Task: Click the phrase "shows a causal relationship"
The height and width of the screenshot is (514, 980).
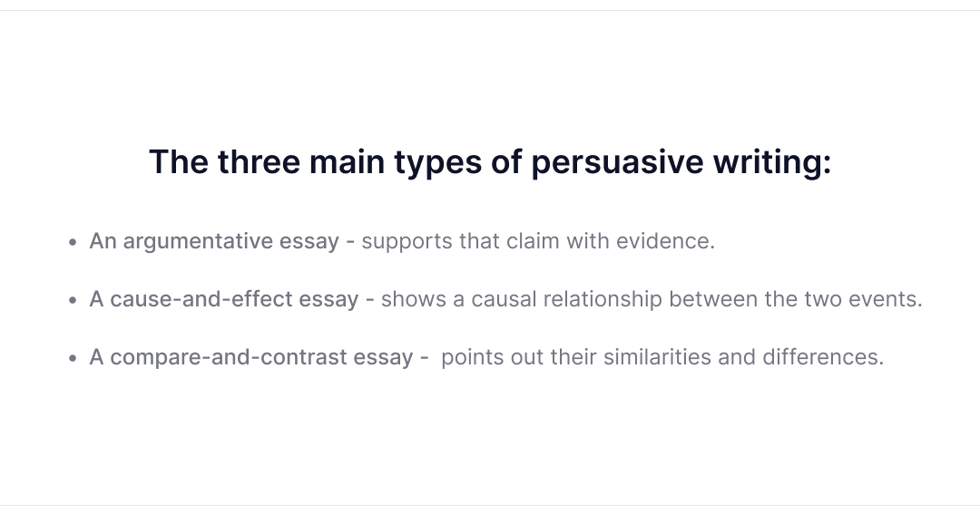Action: tap(521, 299)
